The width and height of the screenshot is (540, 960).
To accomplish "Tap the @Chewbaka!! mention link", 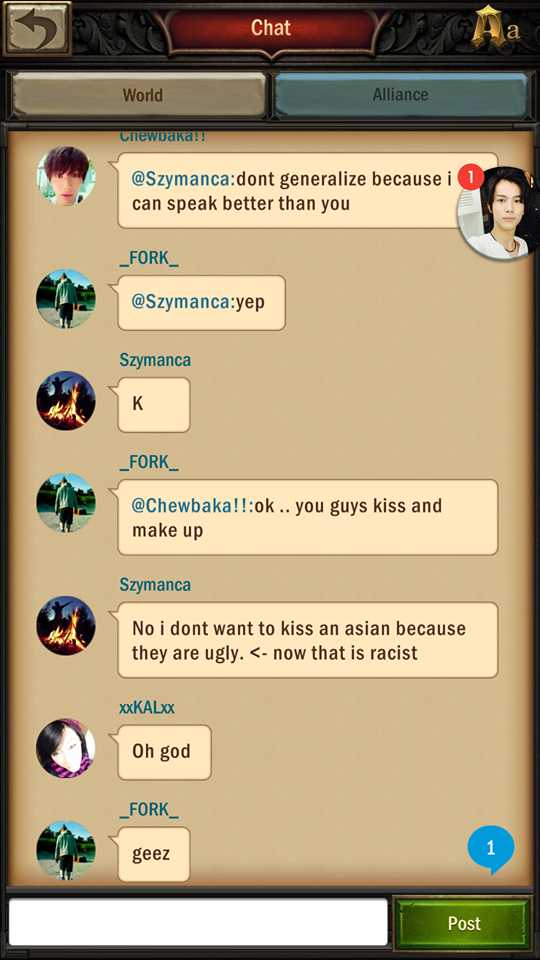I will point(193,506).
